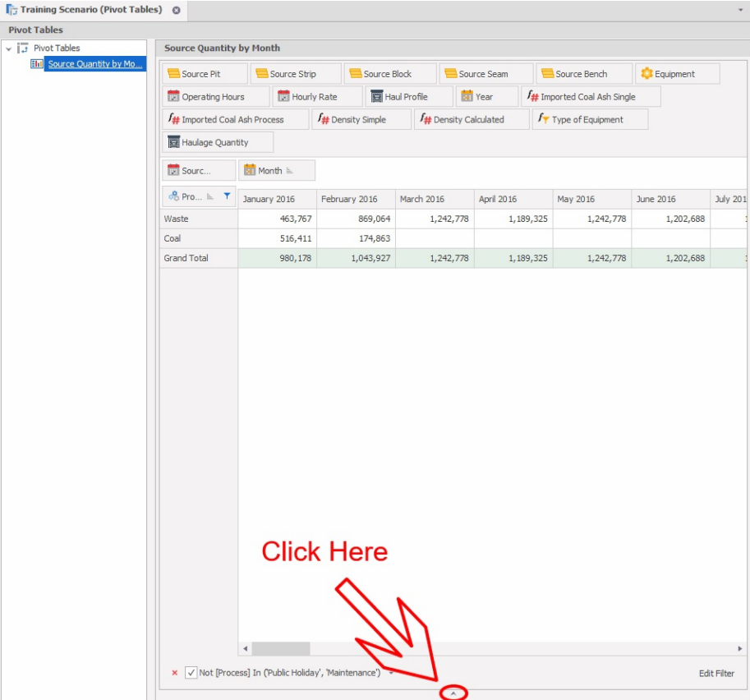Screen dimensions: 750x700
Task: Sort by the Month column field
Action: (x=276, y=171)
